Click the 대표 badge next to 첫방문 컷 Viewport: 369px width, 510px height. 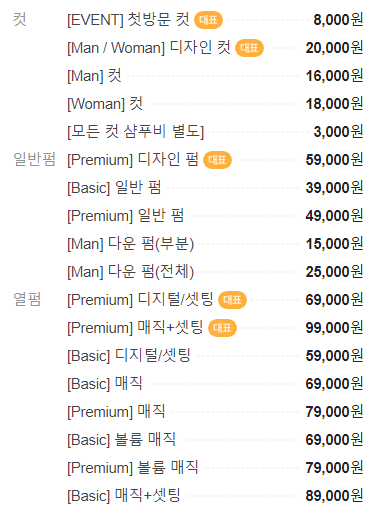coord(208,20)
